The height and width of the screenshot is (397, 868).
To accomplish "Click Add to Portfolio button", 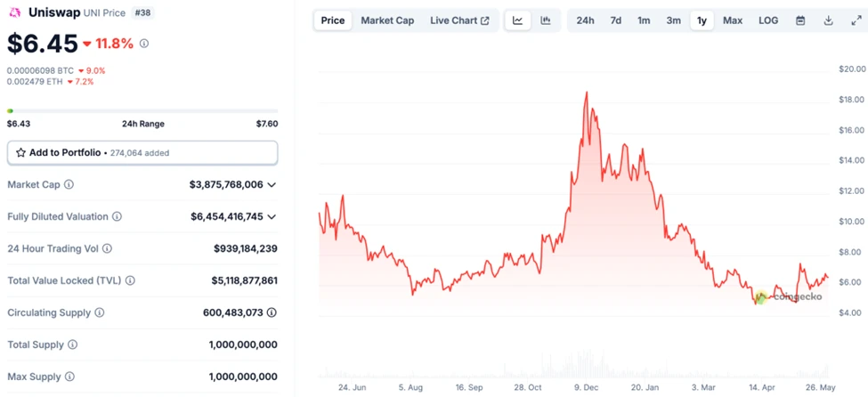I will pos(142,153).
